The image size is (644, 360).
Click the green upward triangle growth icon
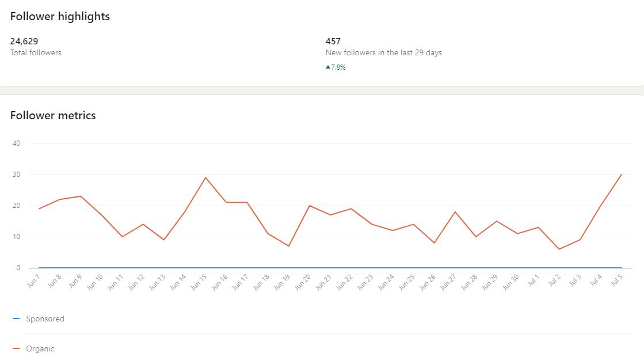(x=328, y=67)
